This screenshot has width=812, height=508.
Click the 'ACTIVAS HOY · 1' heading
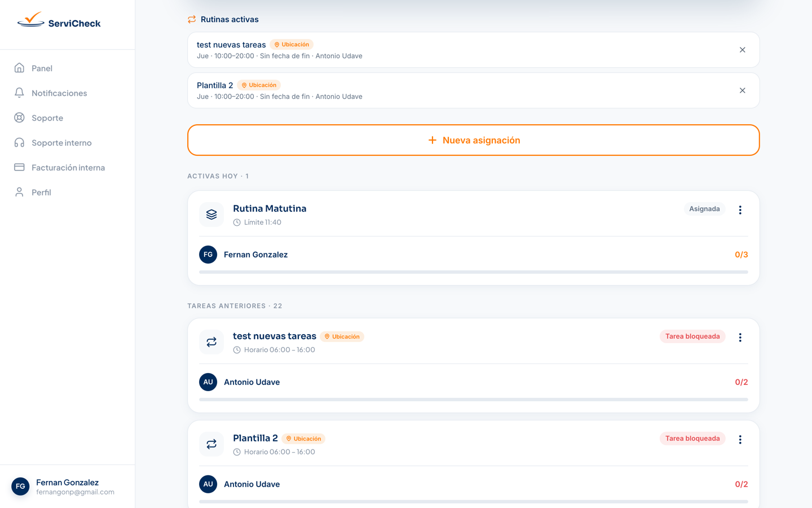point(218,176)
